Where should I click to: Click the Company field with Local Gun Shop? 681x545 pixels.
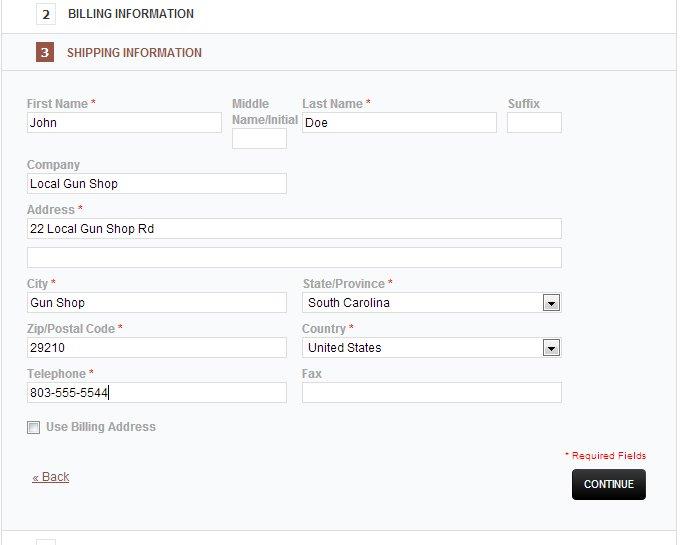(x=157, y=184)
